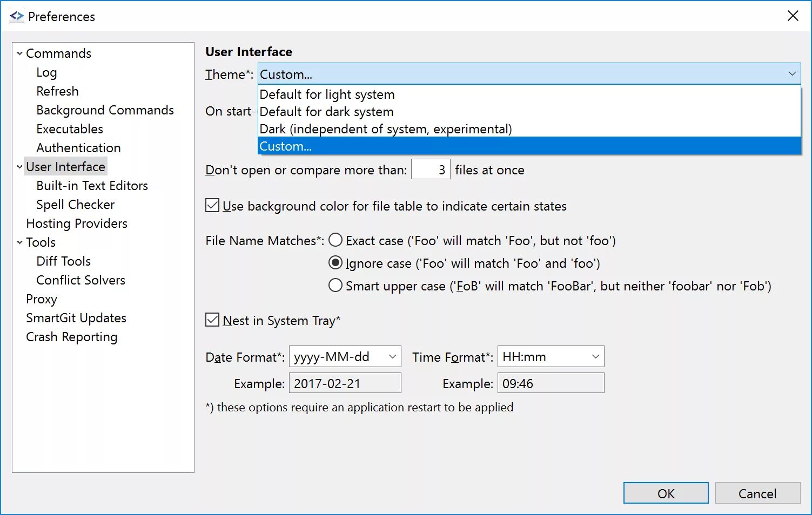Click the time example field 09:46

551,383
